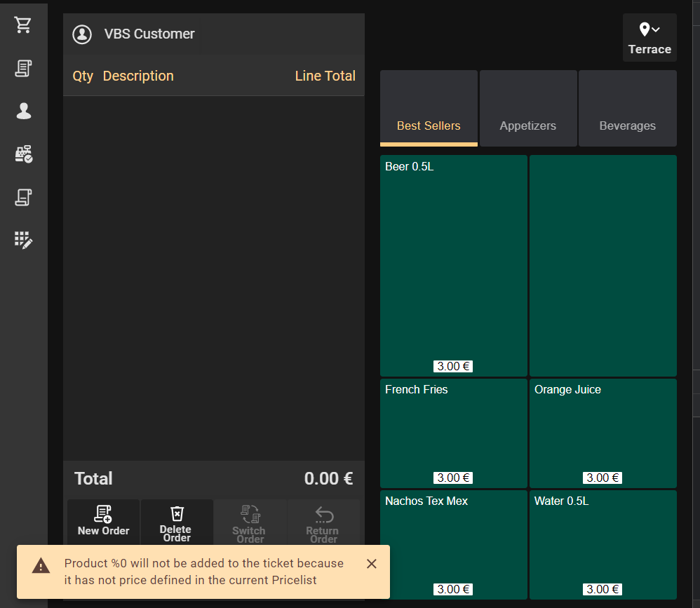Open the Terrace location dropdown
This screenshot has width=700, height=608.
click(649, 38)
